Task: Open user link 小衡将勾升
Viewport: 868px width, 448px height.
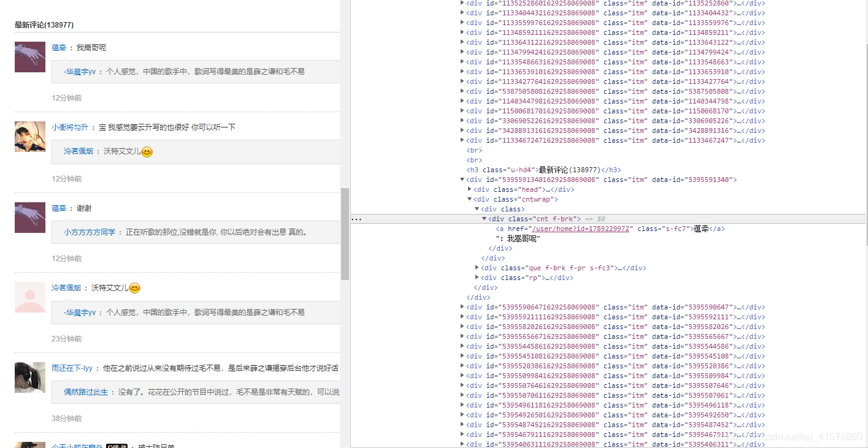Action: 70,127
